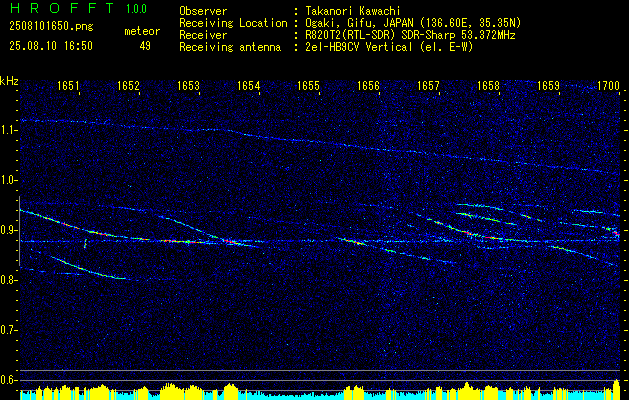The image size is (629, 400).
Task: Click the 1658 time axis marker
Action: (489, 85)
